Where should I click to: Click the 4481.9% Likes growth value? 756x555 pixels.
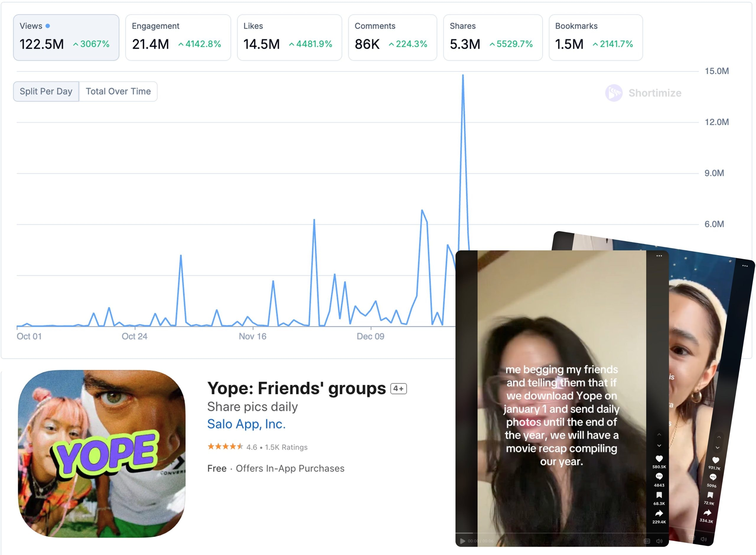pos(311,44)
